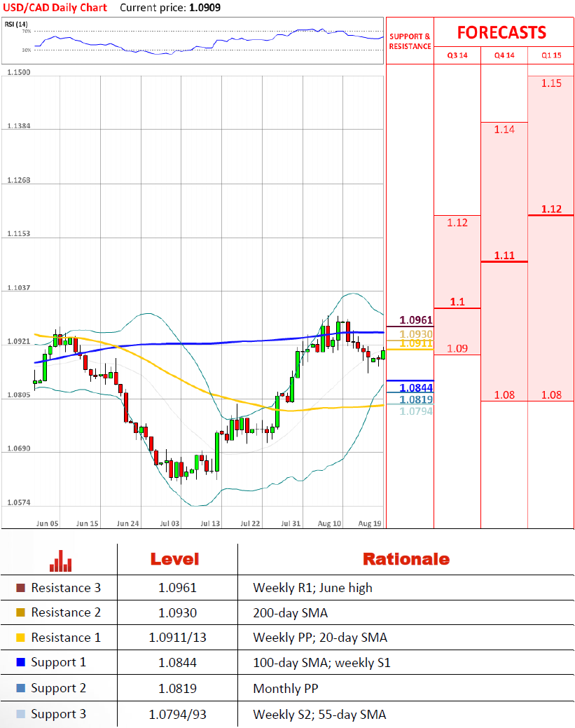Viewport: 575px width, 728px height.
Task: Click the Jul 13 date axis label
Action: (210, 523)
